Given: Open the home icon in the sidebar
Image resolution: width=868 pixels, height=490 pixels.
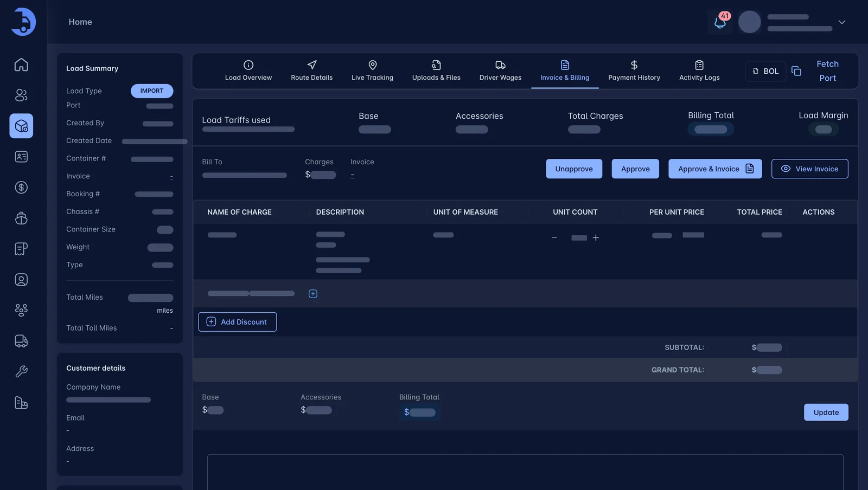Looking at the screenshot, I should click(x=21, y=65).
